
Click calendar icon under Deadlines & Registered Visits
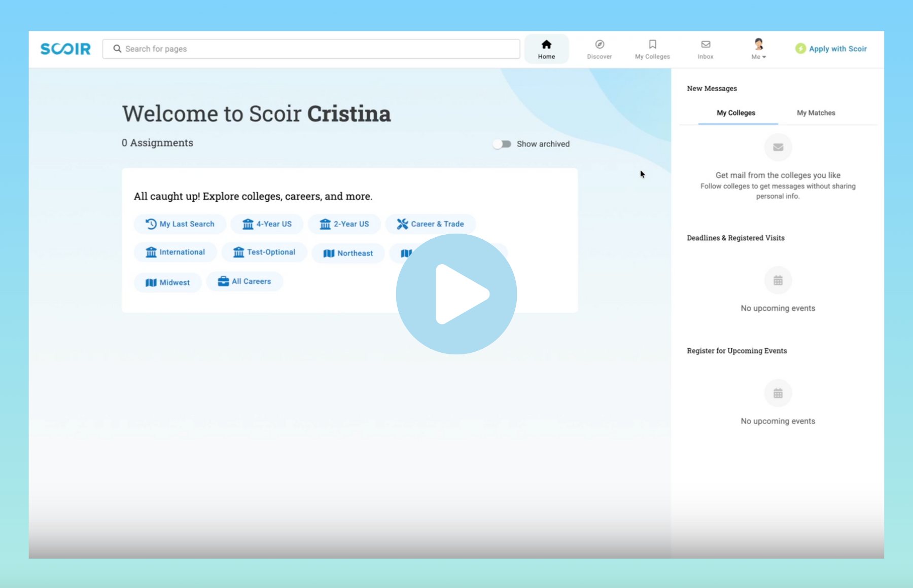pyautogui.click(x=778, y=280)
